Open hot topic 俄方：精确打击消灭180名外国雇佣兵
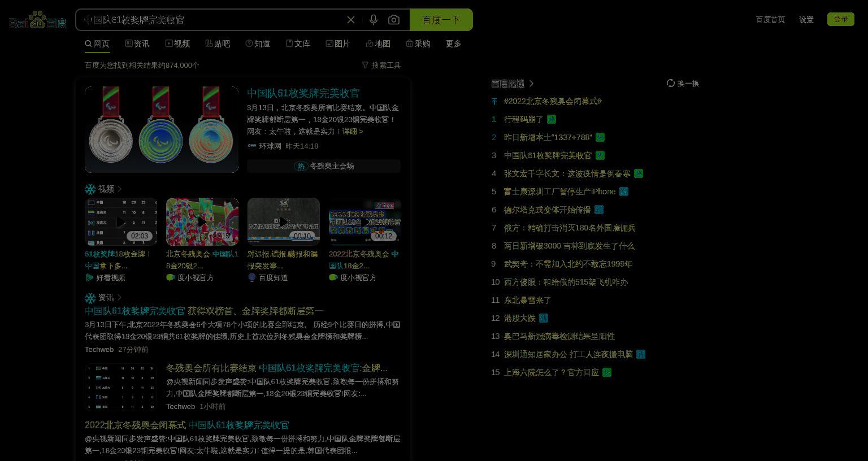Viewport: 868px width, 461px height. 570,228
